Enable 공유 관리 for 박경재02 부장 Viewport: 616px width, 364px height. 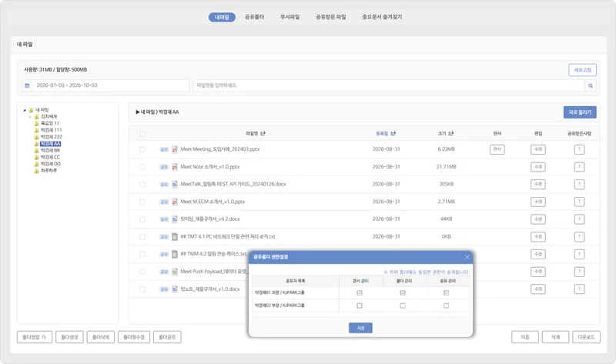(447, 306)
